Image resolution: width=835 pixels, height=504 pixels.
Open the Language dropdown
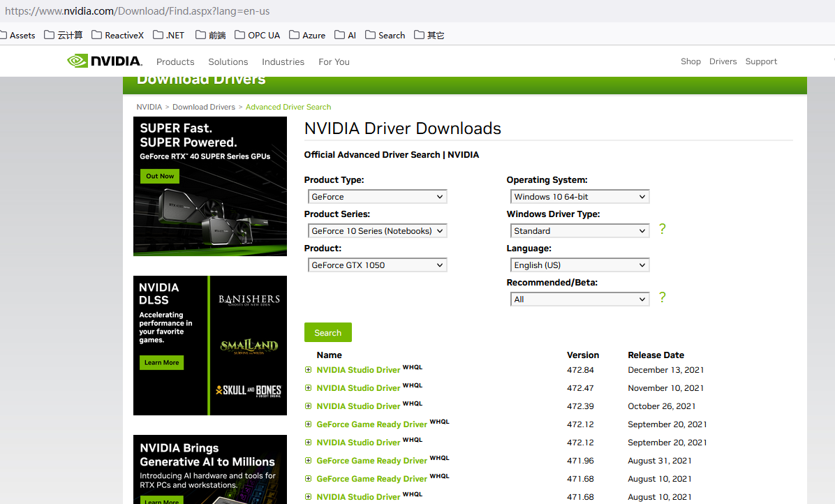[579, 265]
